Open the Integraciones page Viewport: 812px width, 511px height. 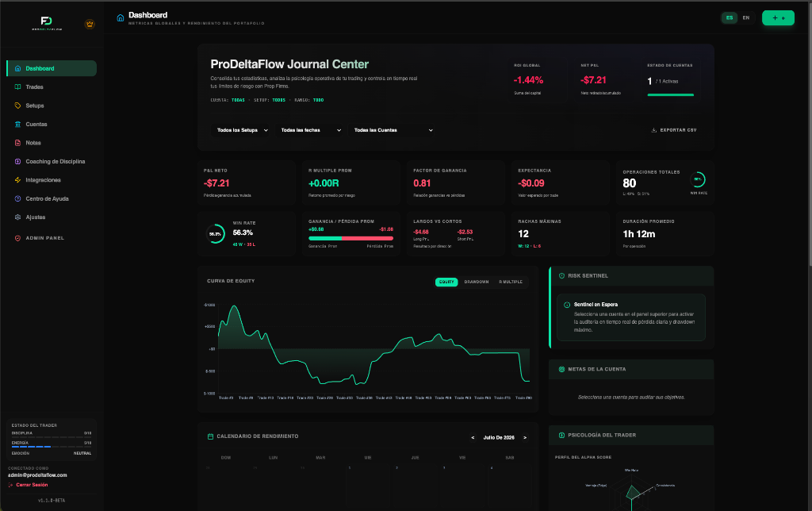tap(52, 180)
